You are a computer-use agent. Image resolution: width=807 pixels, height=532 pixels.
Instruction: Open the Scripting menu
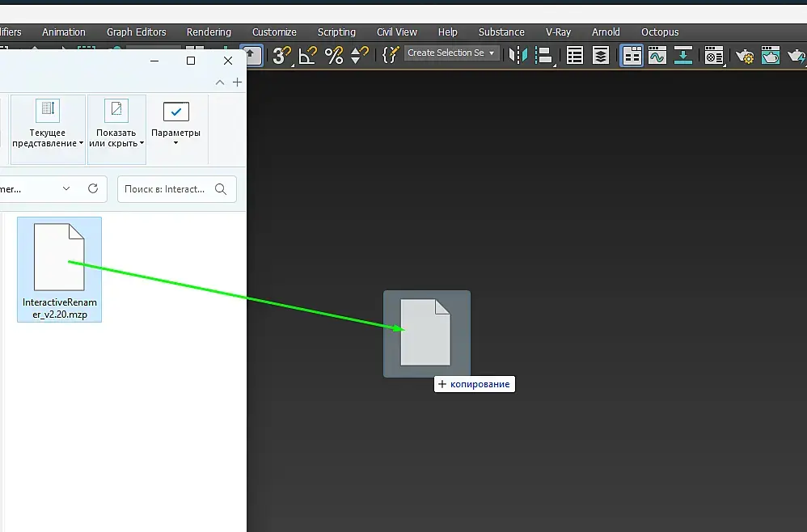click(x=336, y=32)
